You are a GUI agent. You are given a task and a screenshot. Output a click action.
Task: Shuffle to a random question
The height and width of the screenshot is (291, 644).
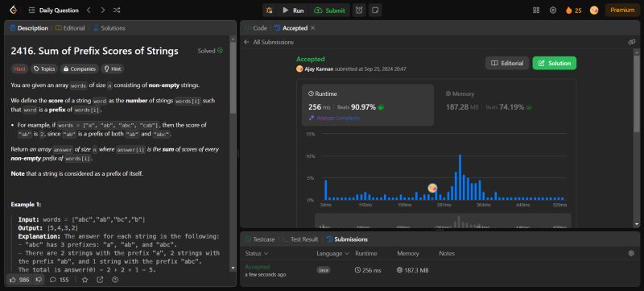click(117, 10)
